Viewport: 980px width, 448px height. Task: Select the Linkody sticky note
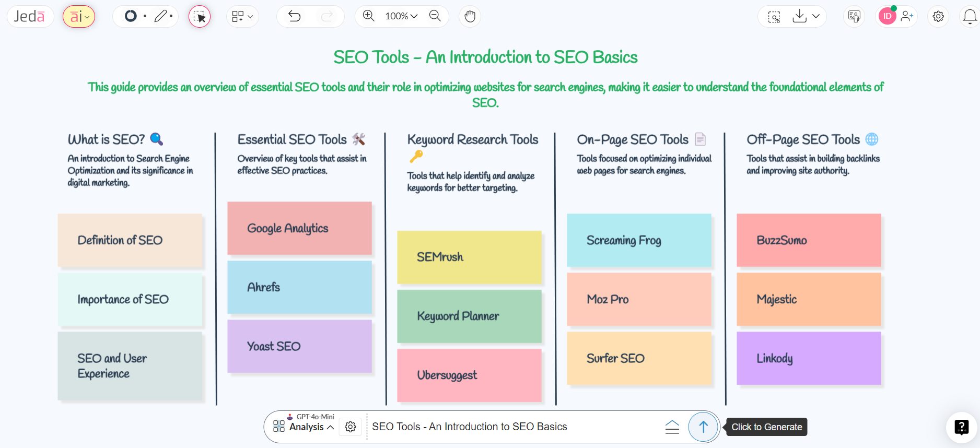809,358
